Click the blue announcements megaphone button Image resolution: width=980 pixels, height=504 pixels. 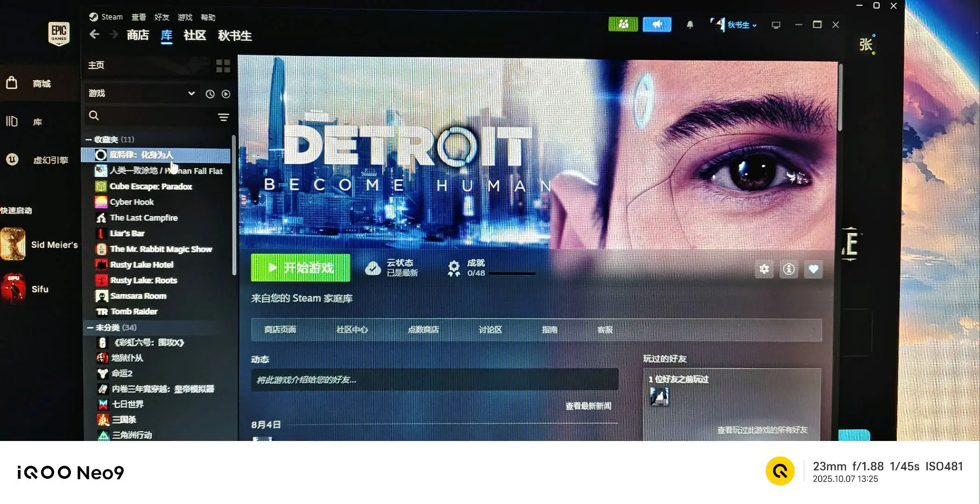point(656,24)
